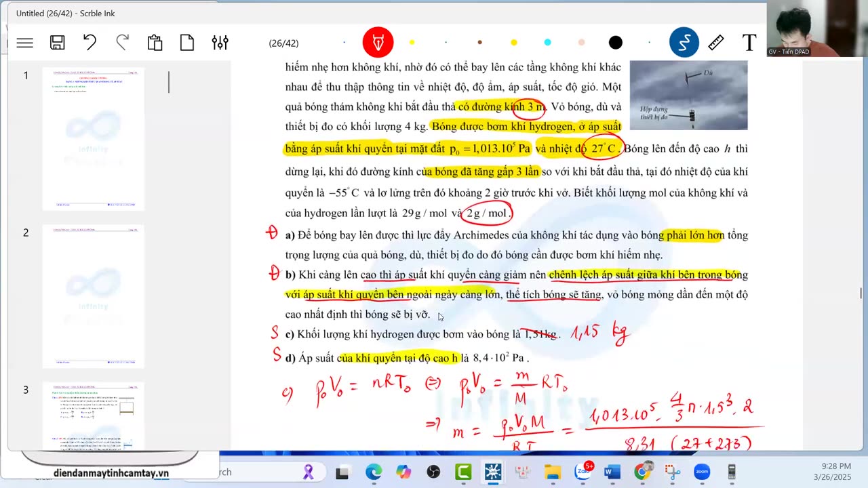This screenshot has height=488, width=868.
Task: Select the Ruler tool
Action: [716, 43]
